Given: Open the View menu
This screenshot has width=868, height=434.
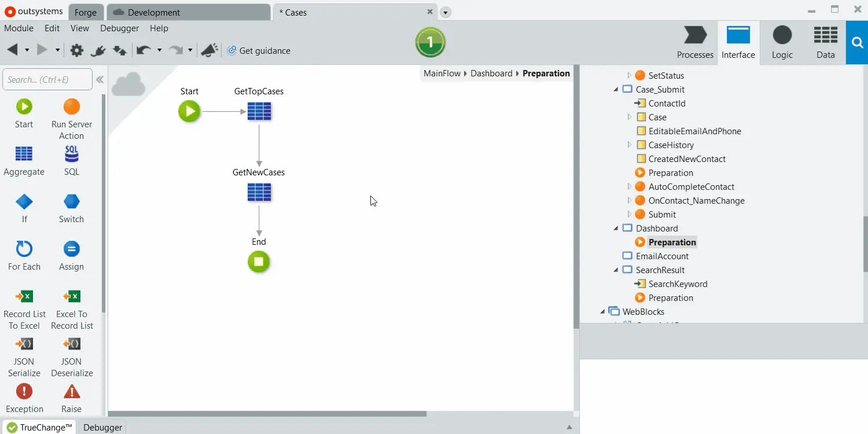Looking at the screenshot, I should click(80, 28).
